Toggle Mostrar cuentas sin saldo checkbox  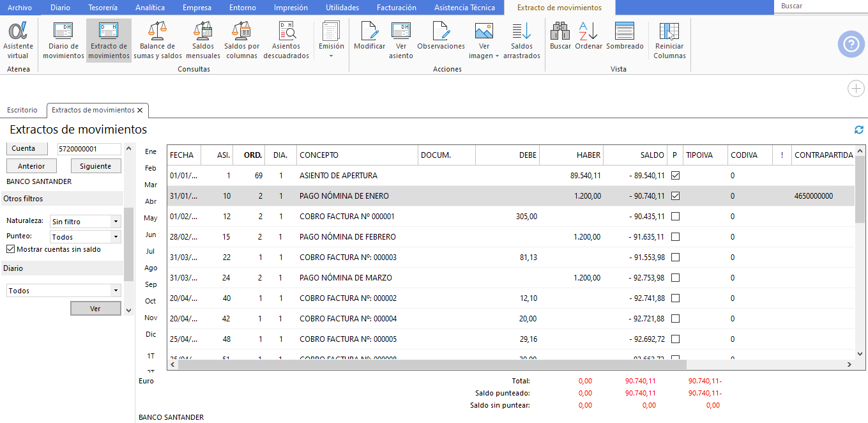10,249
